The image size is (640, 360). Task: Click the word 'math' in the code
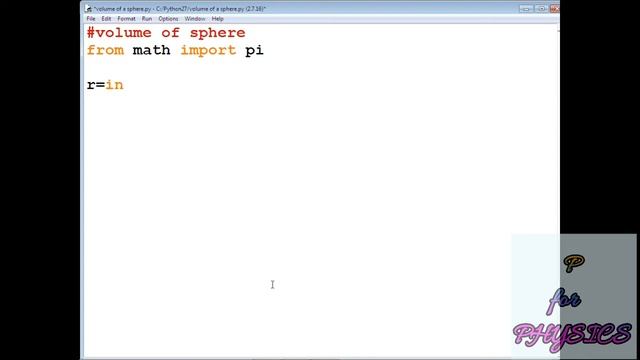[151, 50]
